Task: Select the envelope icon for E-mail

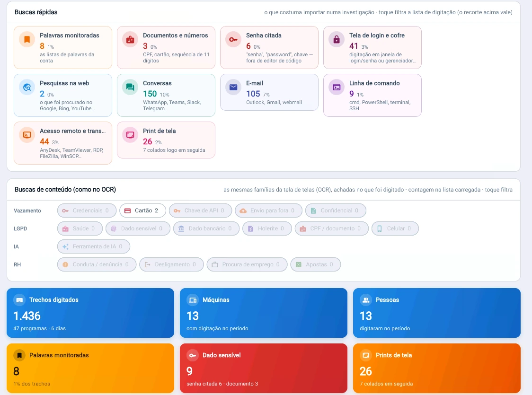Action: point(233,87)
